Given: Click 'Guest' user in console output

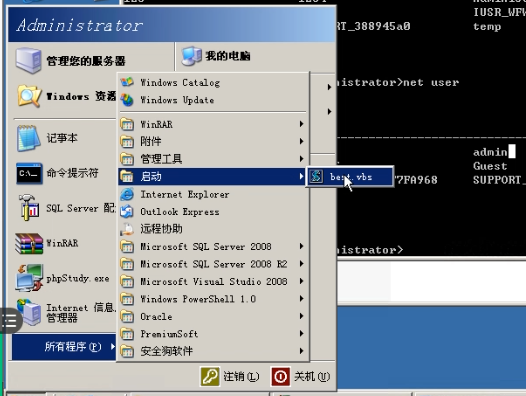Looking at the screenshot, I should 490,166.
